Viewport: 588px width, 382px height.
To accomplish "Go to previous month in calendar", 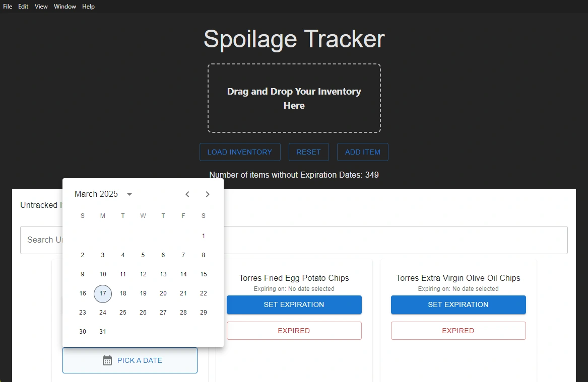I will 187,194.
